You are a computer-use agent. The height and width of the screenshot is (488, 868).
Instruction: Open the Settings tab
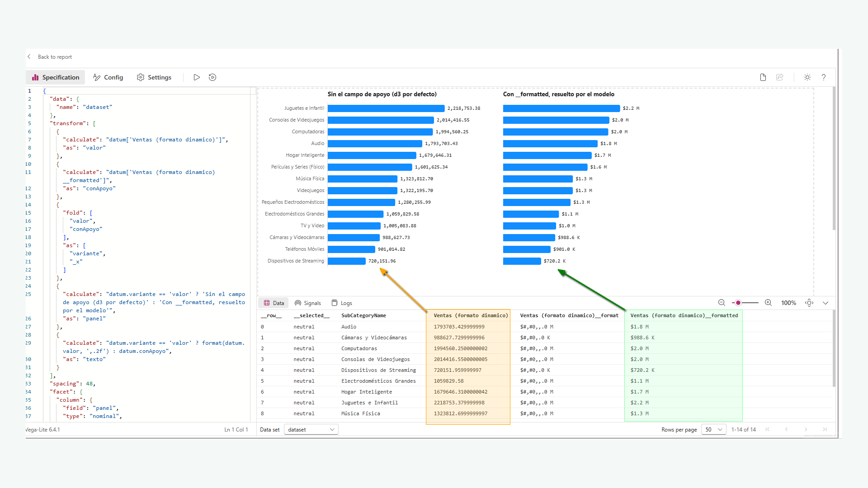[x=154, y=77]
